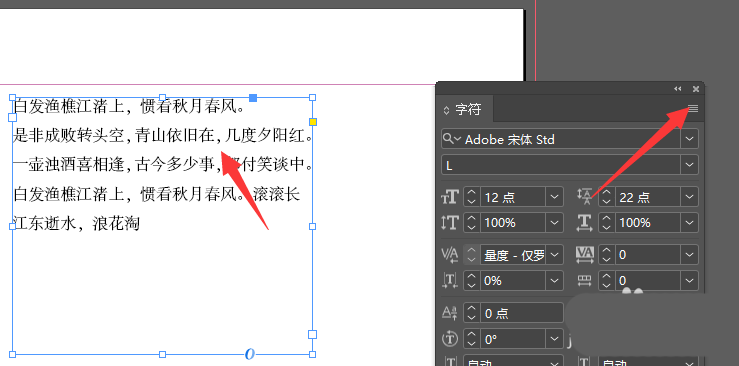Click the font size TT icon

[x=450, y=197]
